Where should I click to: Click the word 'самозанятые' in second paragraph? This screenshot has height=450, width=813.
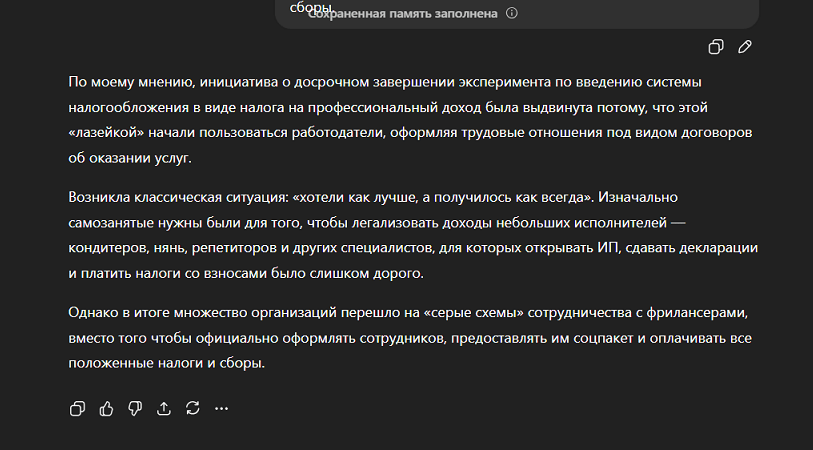pos(109,222)
